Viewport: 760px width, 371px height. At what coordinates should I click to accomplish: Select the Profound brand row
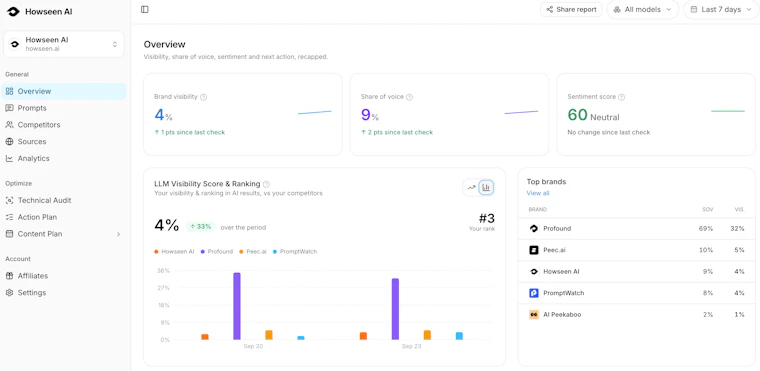[636, 228]
